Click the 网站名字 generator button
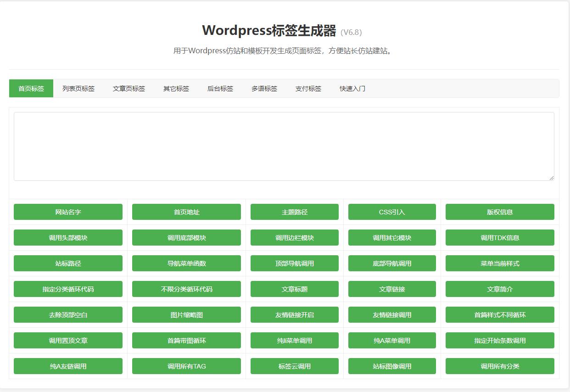Screen dimensions: 570x392 pyautogui.click(x=68, y=212)
